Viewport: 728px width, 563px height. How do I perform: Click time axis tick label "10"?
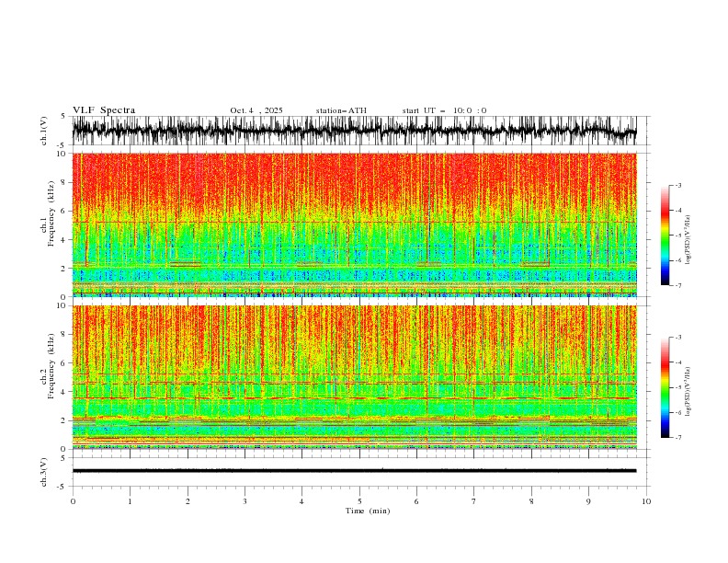[x=646, y=501]
